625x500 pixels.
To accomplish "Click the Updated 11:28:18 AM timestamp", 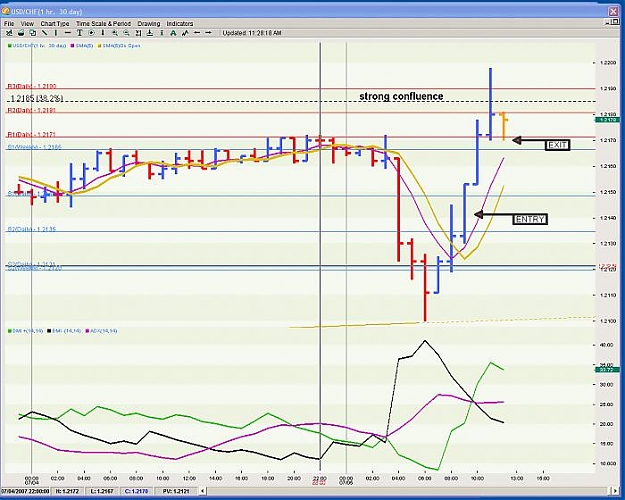I will pyautogui.click(x=252, y=33).
